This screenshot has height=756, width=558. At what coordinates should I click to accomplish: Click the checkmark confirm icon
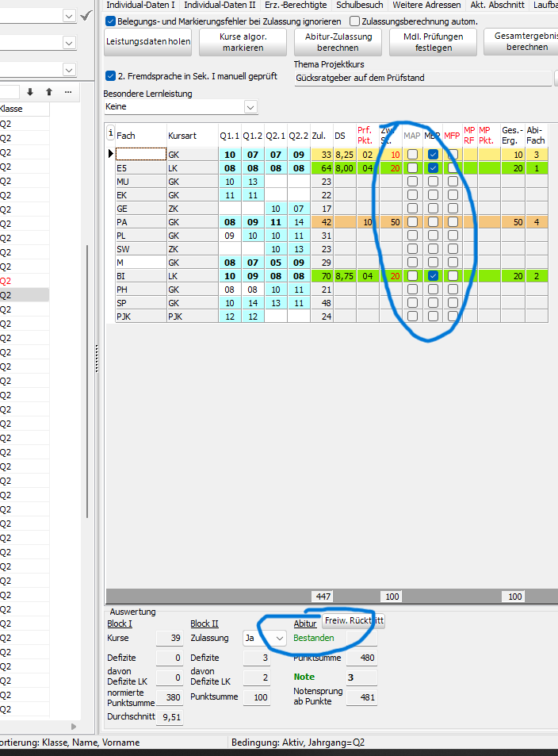(x=86, y=16)
